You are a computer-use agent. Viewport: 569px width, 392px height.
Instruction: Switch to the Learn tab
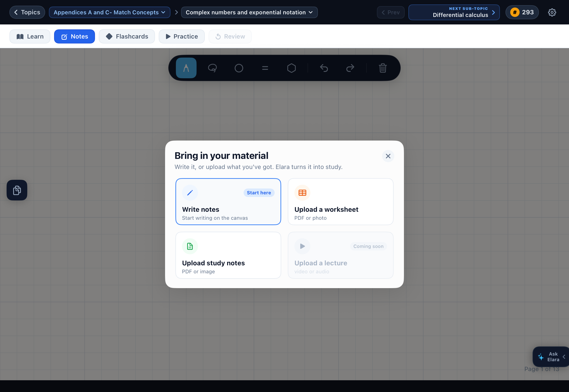pyautogui.click(x=30, y=36)
